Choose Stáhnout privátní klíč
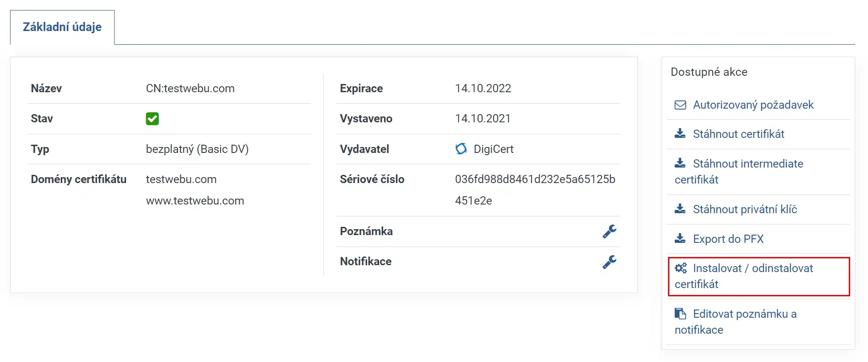This screenshot has width=868, height=362. pos(745,210)
